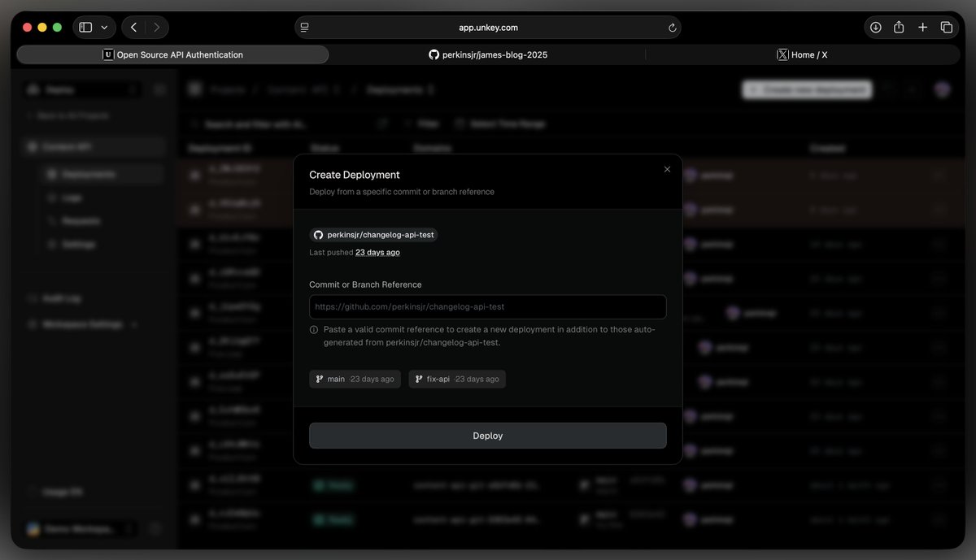Go back in Safari history
976x560 pixels.
pos(133,27)
